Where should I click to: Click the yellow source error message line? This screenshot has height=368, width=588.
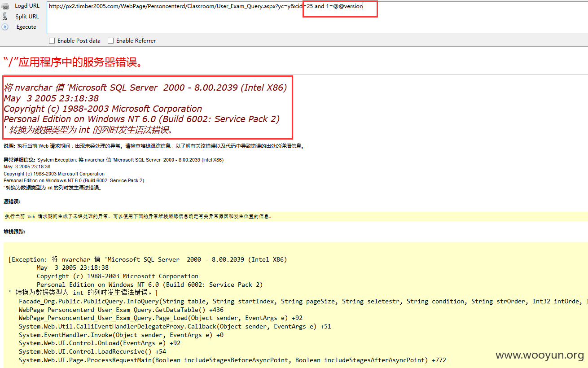pyautogui.click(x=295, y=216)
